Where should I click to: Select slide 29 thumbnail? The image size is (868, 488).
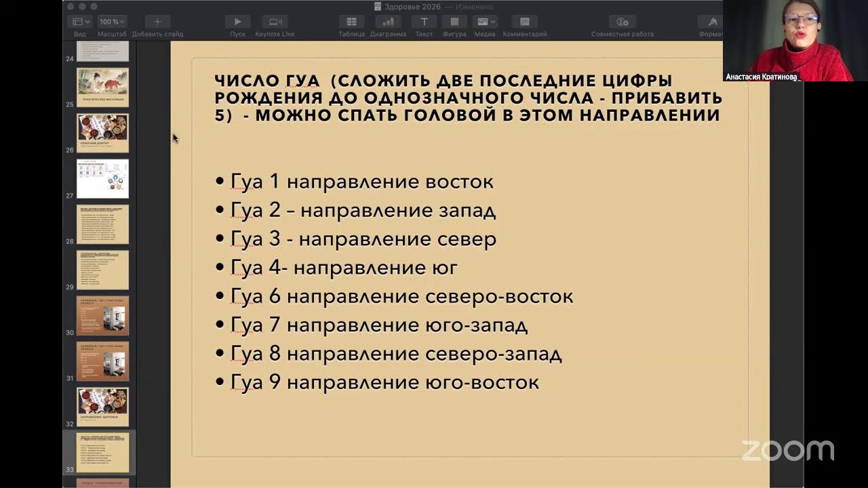click(102, 270)
